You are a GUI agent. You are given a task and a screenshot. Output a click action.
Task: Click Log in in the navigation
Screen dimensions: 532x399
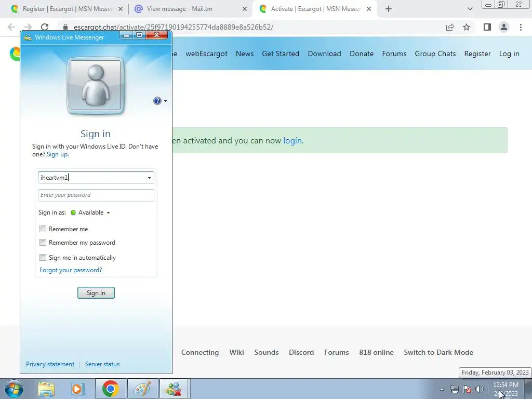pos(509,54)
